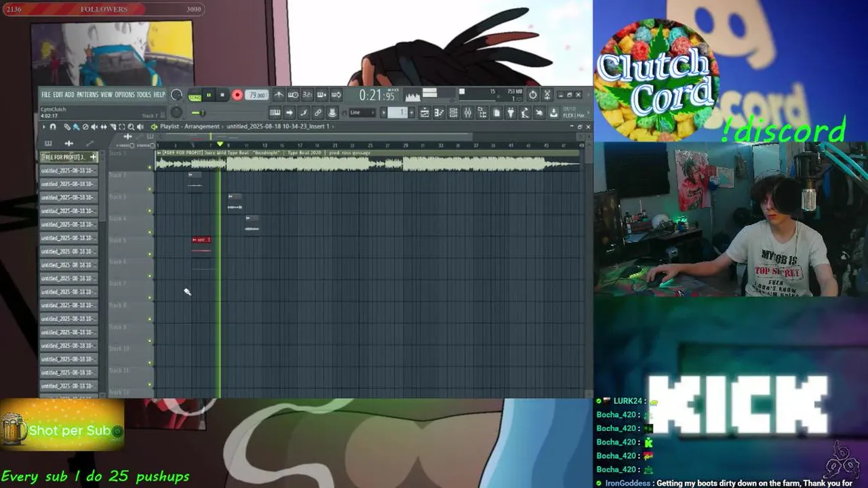868x488 pixels.
Task: Open the playlist options arrow menu
Action: 44,127
